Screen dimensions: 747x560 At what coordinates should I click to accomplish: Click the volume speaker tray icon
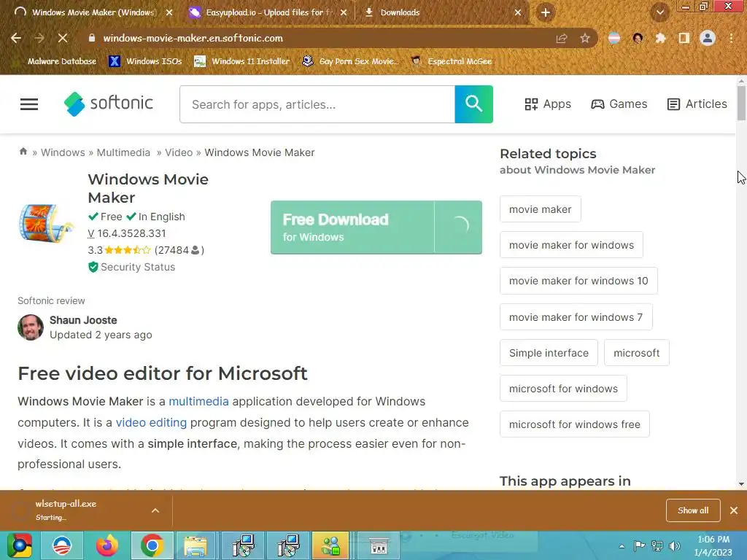click(x=674, y=546)
